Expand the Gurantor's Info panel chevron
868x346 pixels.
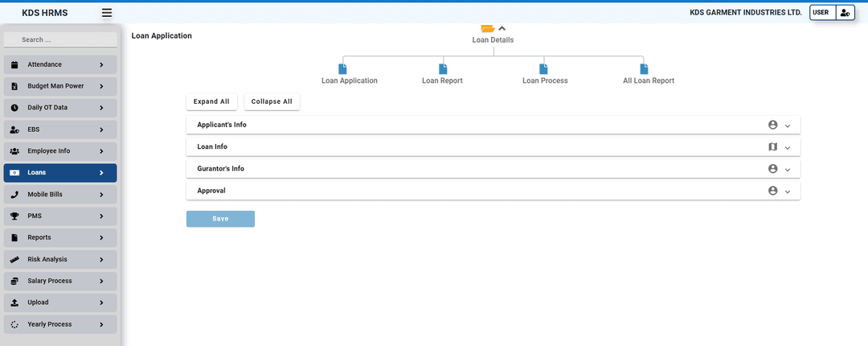[788, 169]
